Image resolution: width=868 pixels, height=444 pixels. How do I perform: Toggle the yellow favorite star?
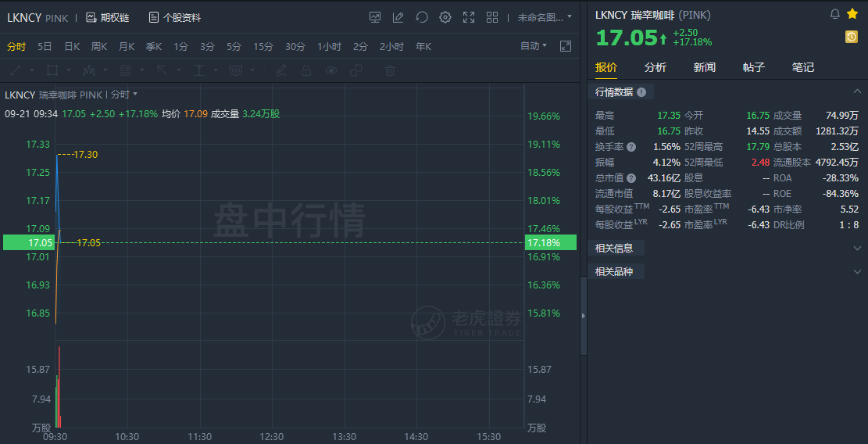point(852,14)
